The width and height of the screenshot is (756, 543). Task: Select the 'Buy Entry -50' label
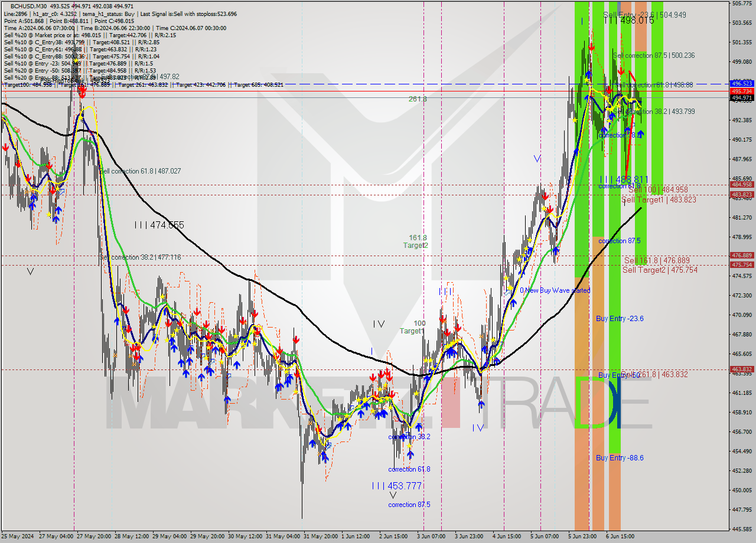pyautogui.click(x=618, y=375)
